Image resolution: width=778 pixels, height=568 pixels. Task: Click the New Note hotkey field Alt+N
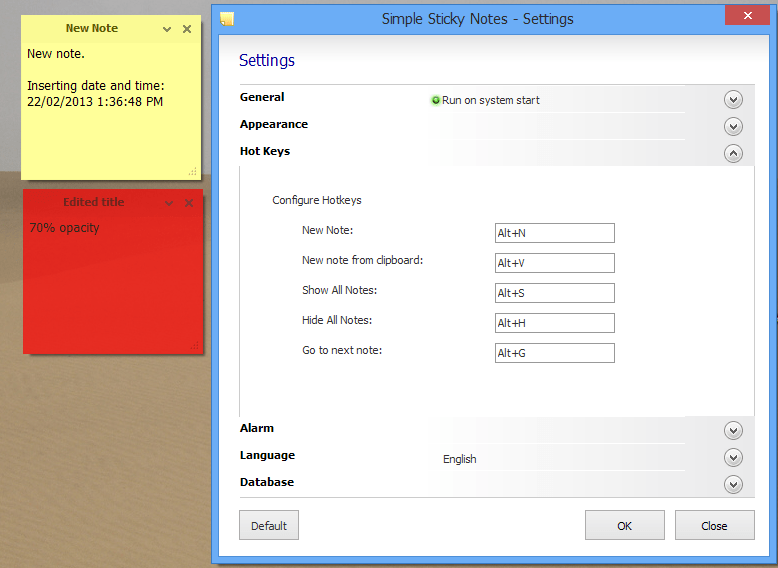pyautogui.click(x=555, y=233)
